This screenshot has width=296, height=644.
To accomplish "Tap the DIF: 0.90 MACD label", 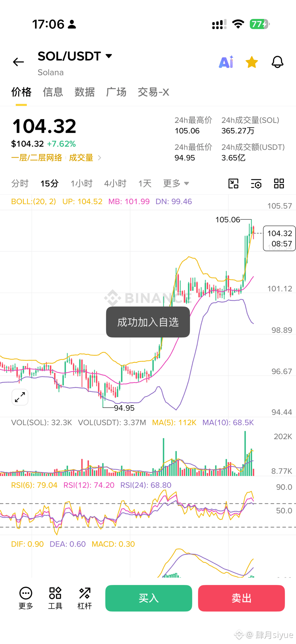I will pos(27,544).
